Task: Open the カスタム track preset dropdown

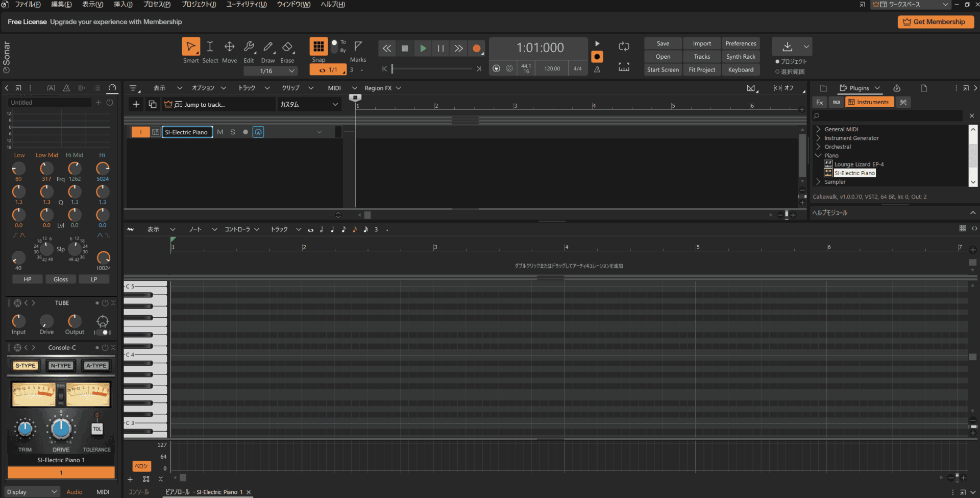Action: click(309, 105)
